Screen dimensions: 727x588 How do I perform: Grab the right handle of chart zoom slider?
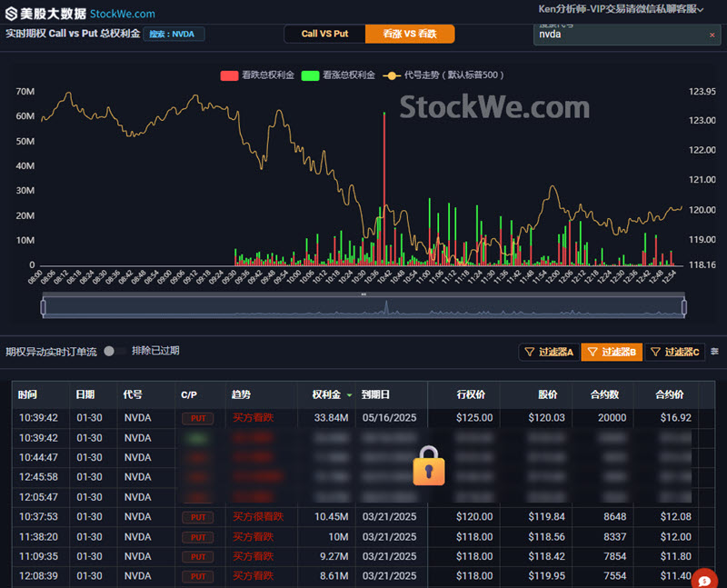[684, 307]
